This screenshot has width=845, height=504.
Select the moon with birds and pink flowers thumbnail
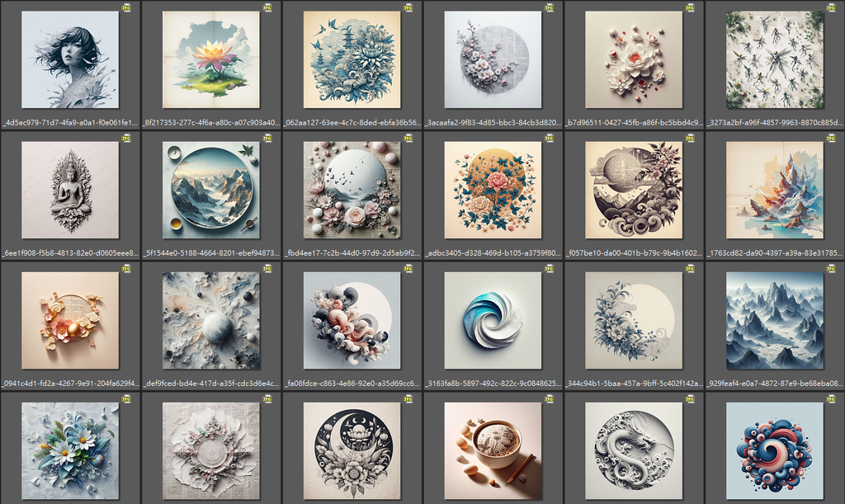(352, 190)
